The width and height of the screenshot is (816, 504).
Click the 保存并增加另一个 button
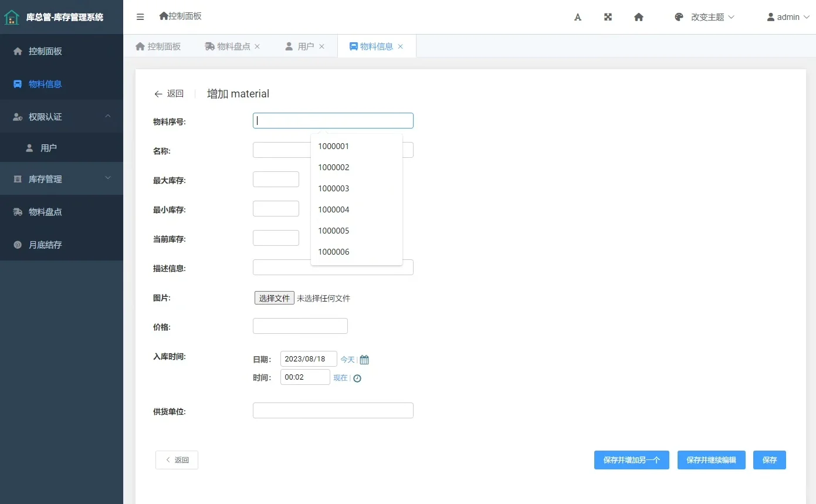click(x=631, y=460)
